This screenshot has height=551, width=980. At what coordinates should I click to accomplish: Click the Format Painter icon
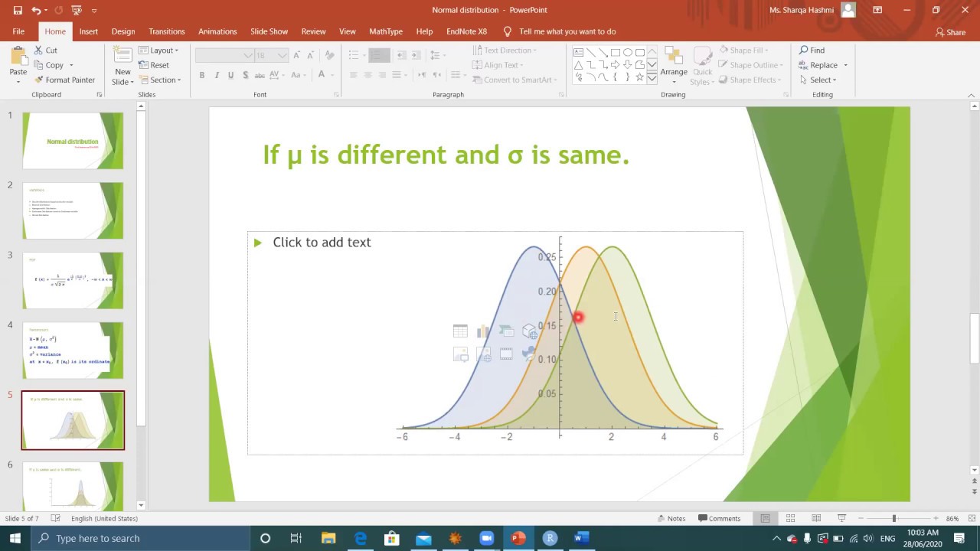click(x=39, y=80)
